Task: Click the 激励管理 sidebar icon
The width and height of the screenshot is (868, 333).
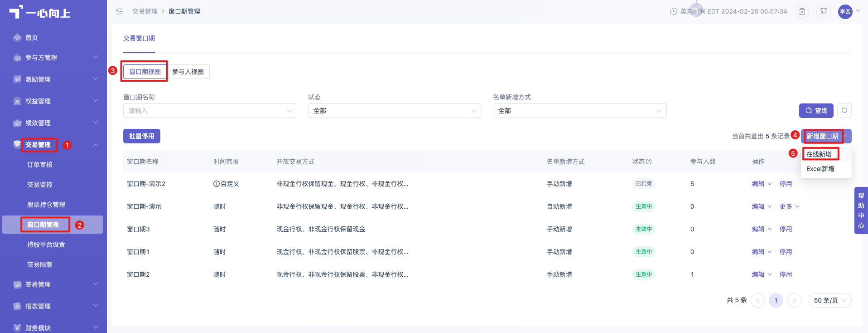Action: (17, 79)
